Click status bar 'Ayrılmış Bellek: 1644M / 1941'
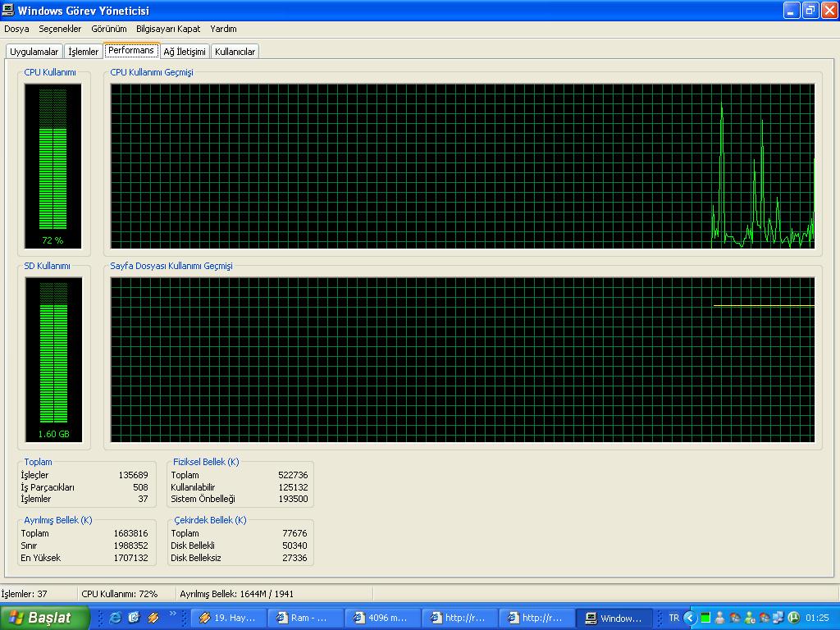The height and width of the screenshot is (630, 840). (x=237, y=594)
